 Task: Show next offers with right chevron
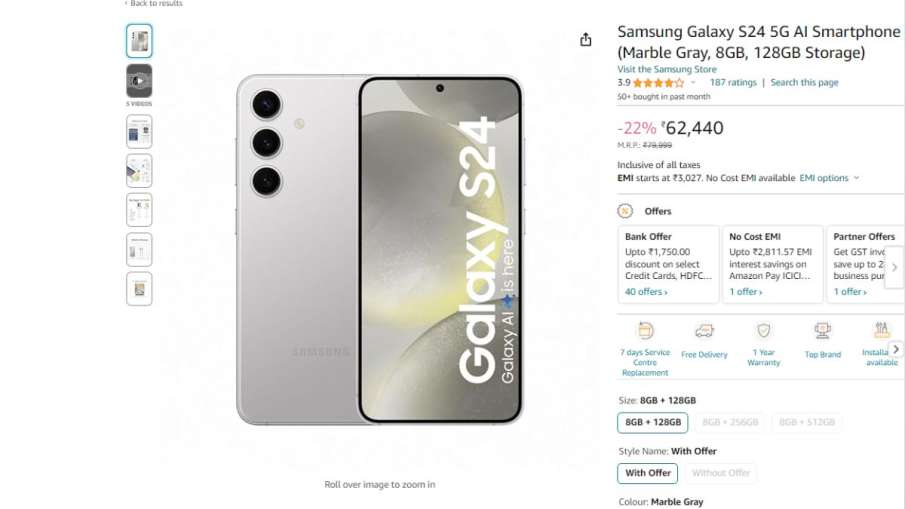[x=895, y=267]
